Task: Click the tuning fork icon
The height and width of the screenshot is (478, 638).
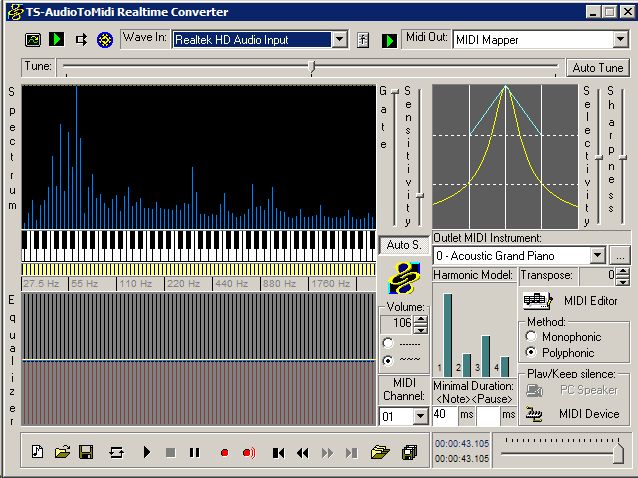Action: pyautogui.click(x=363, y=40)
